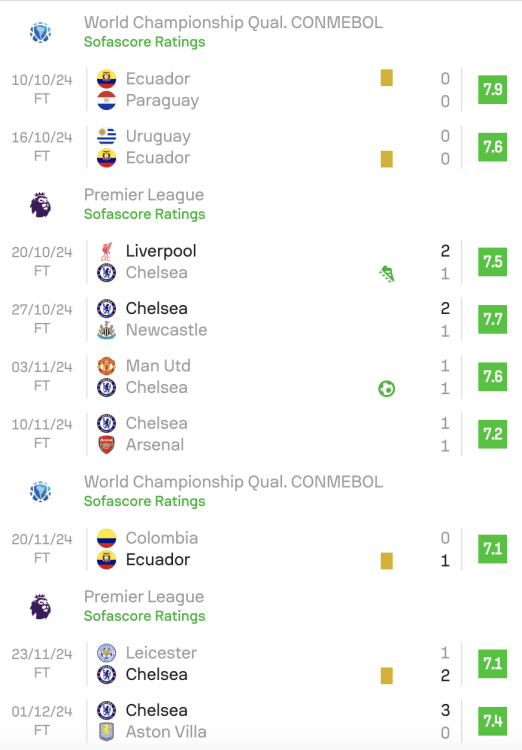Click the Colombia flag icon
The width and height of the screenshot is (522, 750).
(106, 538)
